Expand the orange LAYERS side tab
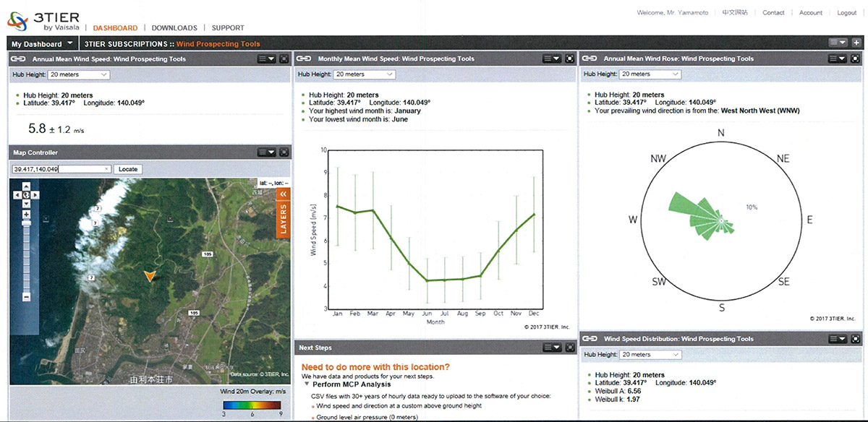 tap(284, 212)
